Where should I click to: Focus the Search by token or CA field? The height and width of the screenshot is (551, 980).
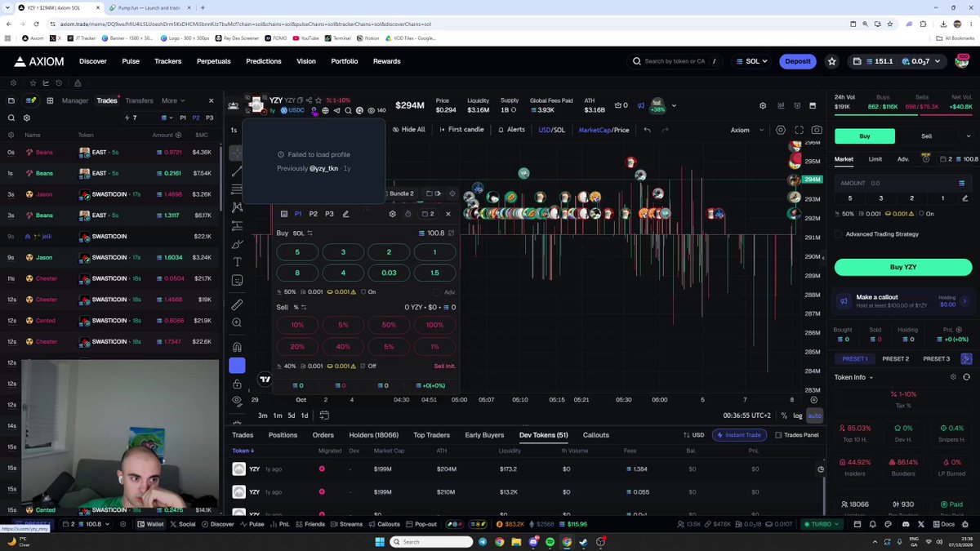coord(675,61)
